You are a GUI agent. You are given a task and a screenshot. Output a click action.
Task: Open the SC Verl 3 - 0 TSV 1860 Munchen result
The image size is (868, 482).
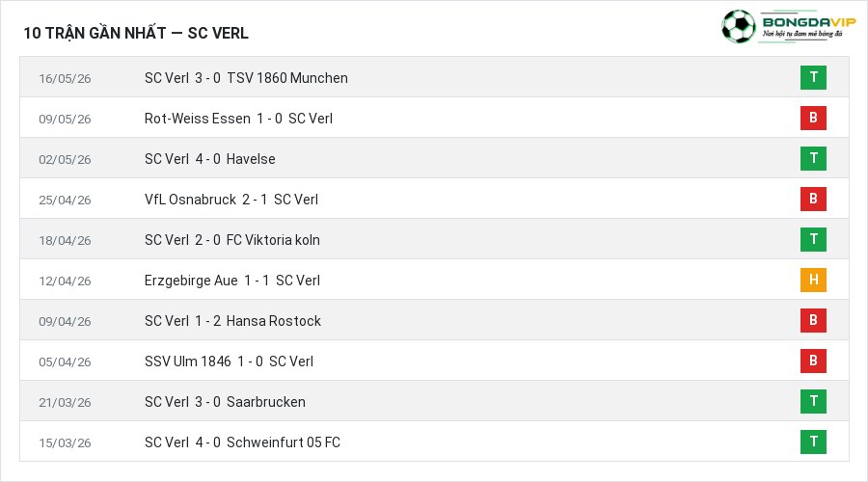coord(246,78)
